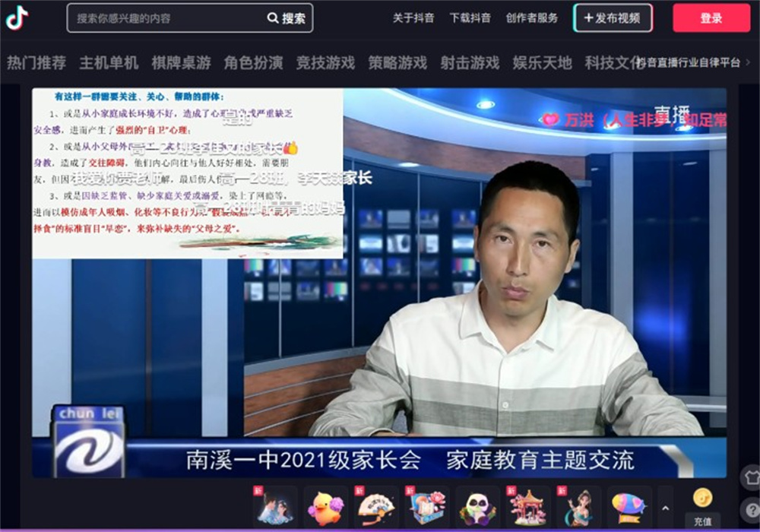
Task: Click the 搜索 magnifier search button
Action: point(287,18)
